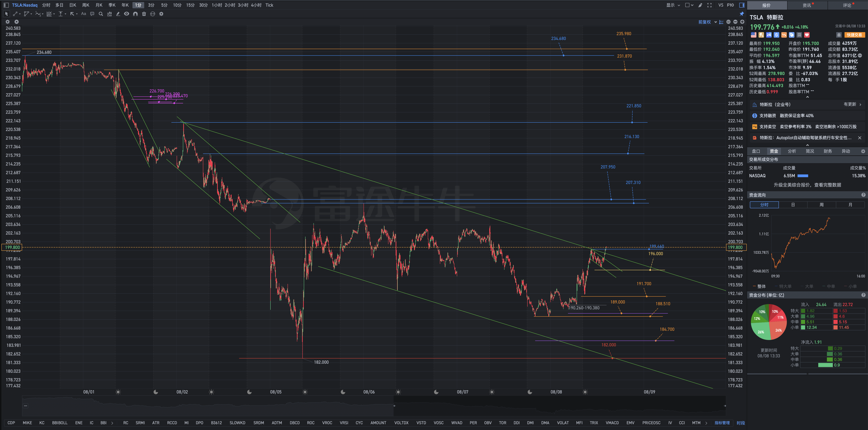
Task: Open drawing toolbar settings gear
Action: coord(161,14)
